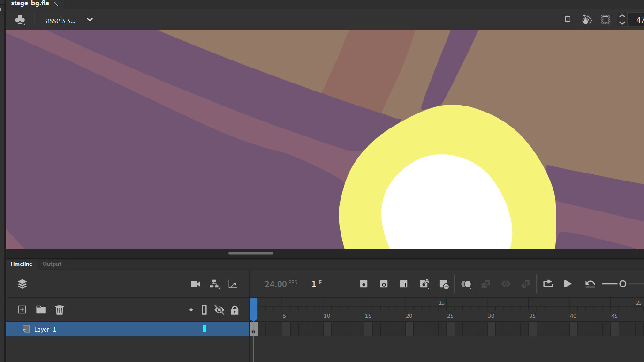Viewport: 644px width, 362px height.
Task: Switch to the Output tab
Action: 52,264
